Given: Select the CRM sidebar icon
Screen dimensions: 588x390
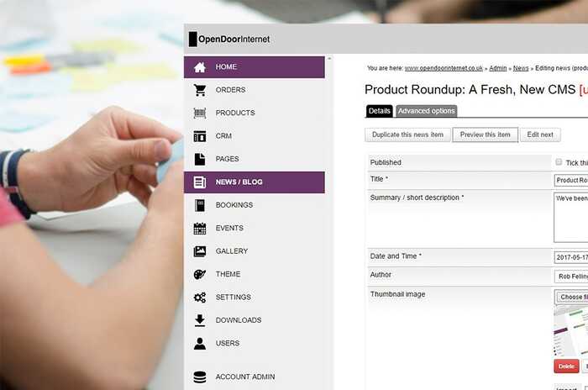Looking at the screenshot, I should 200,136.
